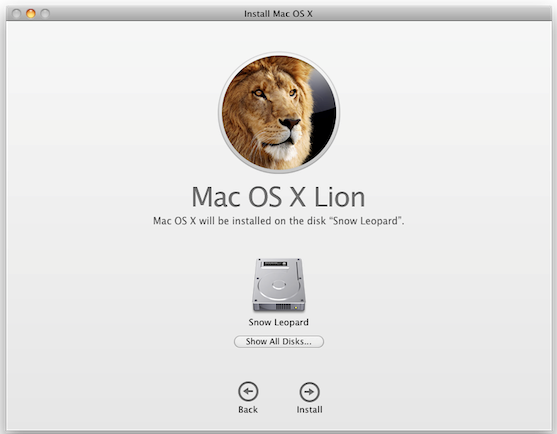This screenshot has height=434, width=557.
Task: Click the Install label text
Action: (309, 409)
